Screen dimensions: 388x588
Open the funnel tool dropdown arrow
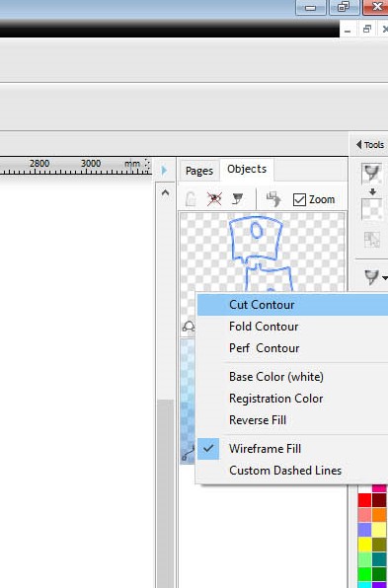click(x=385, y=278)
